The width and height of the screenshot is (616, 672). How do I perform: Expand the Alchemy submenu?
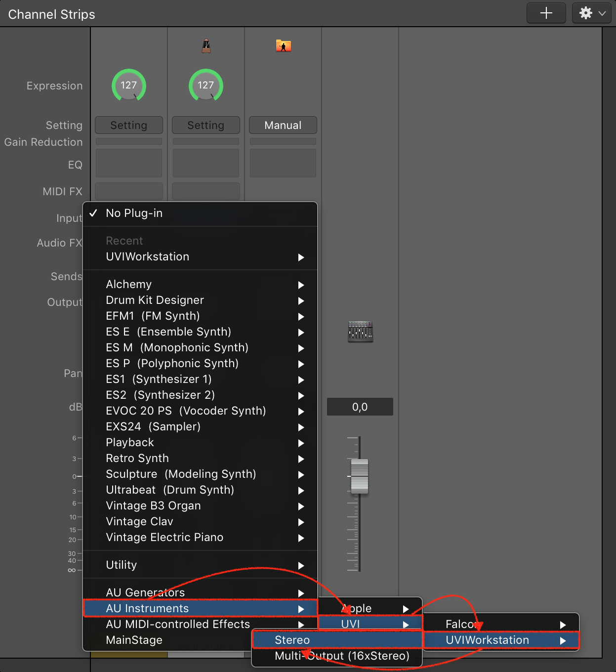click(200, 284)
